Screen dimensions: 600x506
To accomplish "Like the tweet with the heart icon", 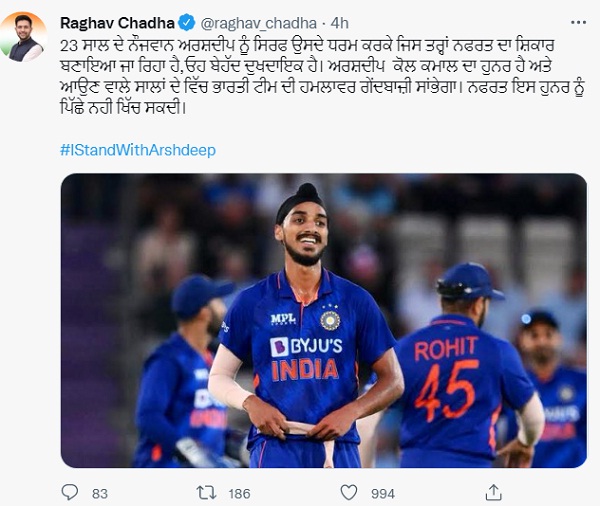I will (346, 492).
